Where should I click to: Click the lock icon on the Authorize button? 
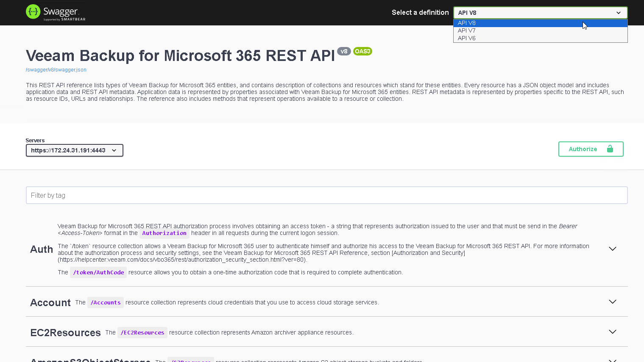[610, 149]
